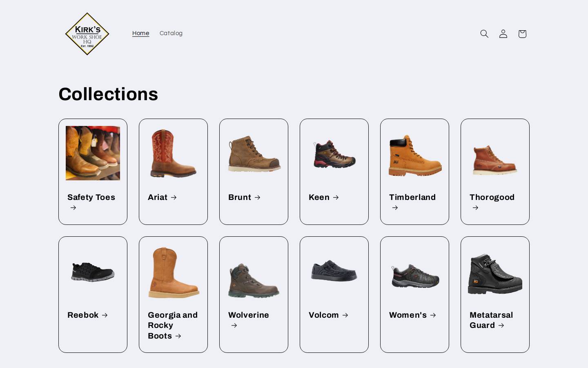Click the arrow under Wolverine
Viewport: 588px width, 368px height.
[x=234, y=325]
